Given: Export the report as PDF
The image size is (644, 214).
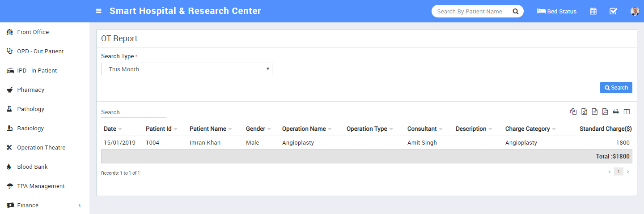Looking at the screenshot, I should pos(605,111).
